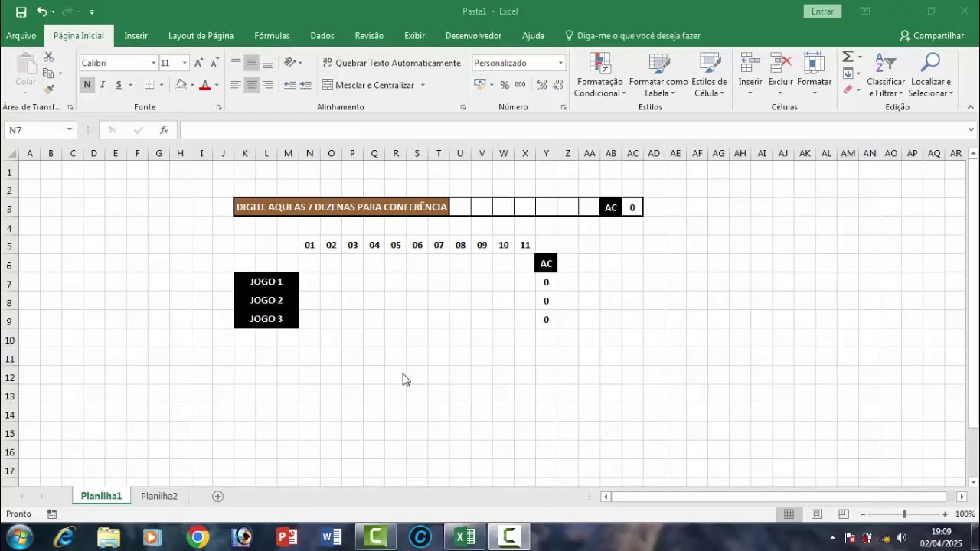This screenshot has width=980, height=551.
Task: Apply center horizontal alignment
Action: (251, 85)
